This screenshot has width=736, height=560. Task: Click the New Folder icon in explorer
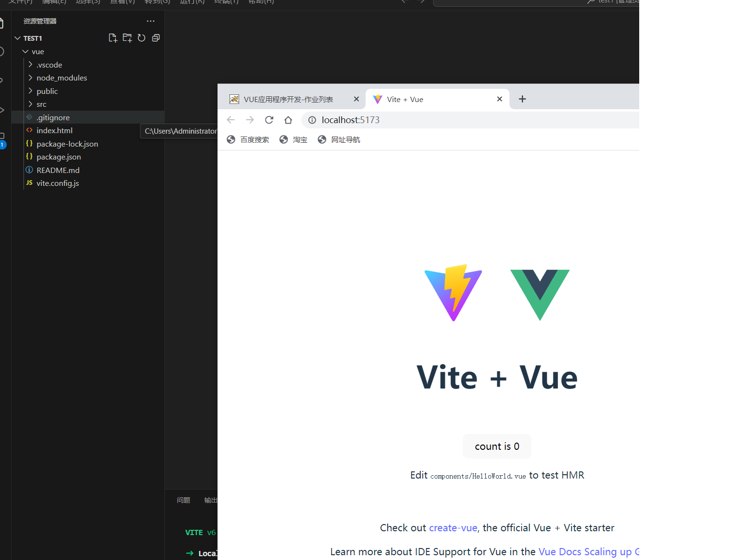tap(127, 38)
